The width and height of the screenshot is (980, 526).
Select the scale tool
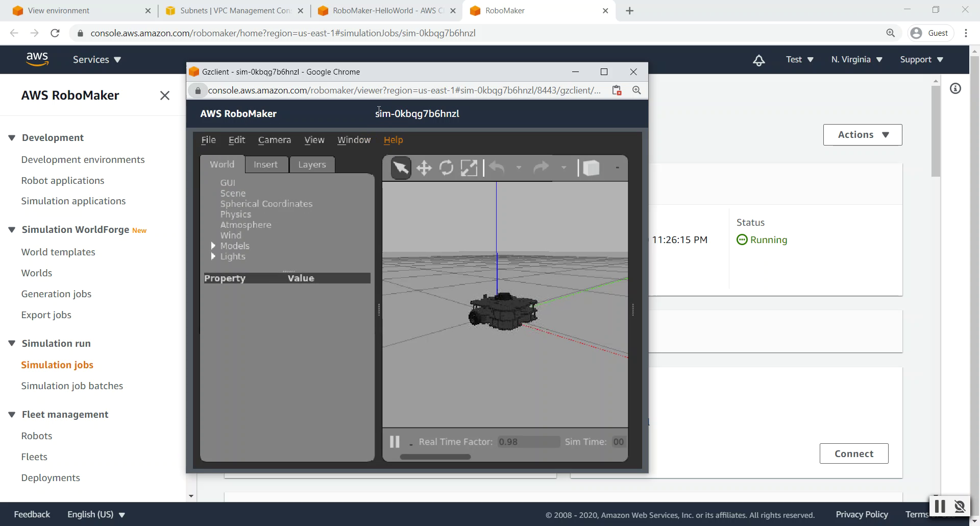pos(469,168)
